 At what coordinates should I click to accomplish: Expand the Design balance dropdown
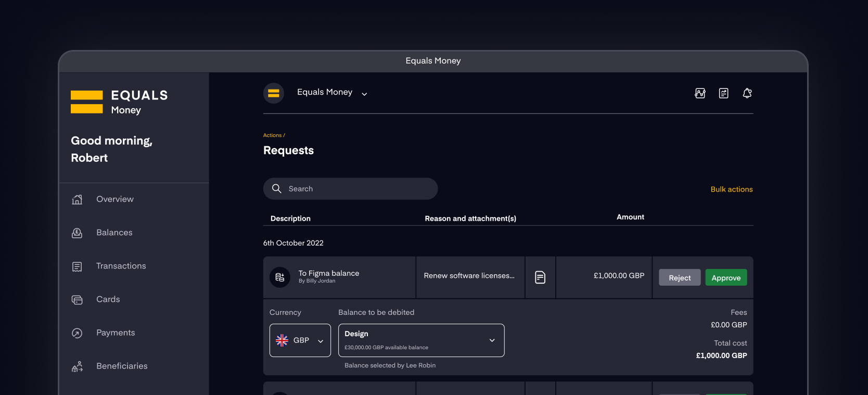tap(422, 340)
